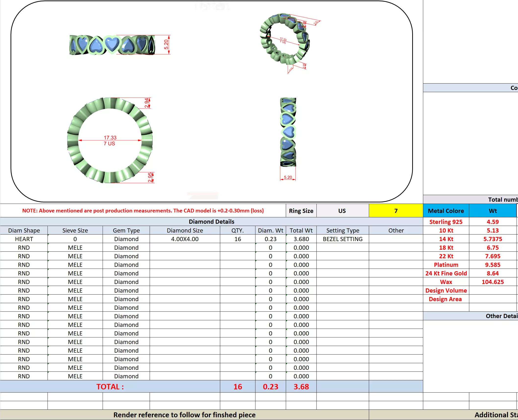Image resolution: width=518 pixels, height=420 pixels.
Task: Click the side view ring image with 5.20 width
Action: point(288,132)
